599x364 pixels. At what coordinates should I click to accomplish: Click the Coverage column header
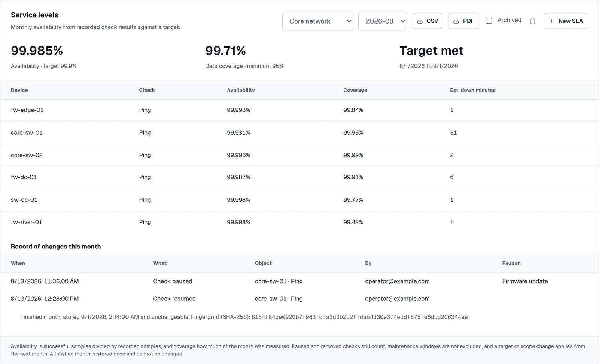point(355,90)
